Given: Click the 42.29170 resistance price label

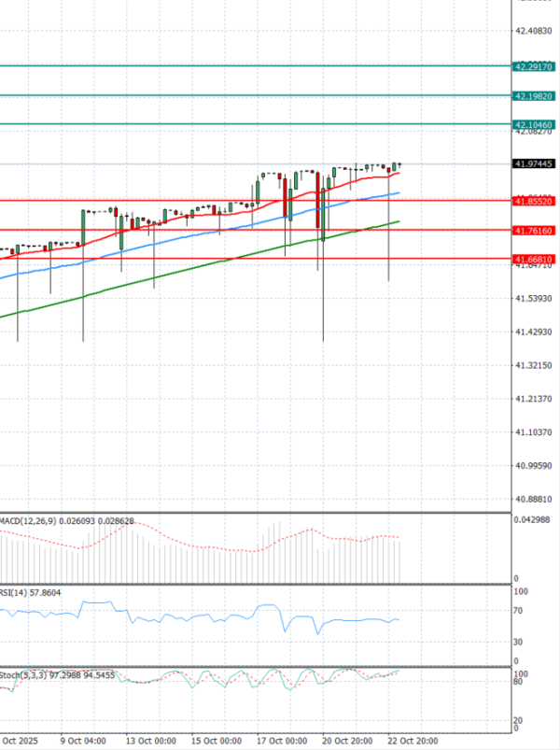Looking at the screenshot, I should 535,66.
